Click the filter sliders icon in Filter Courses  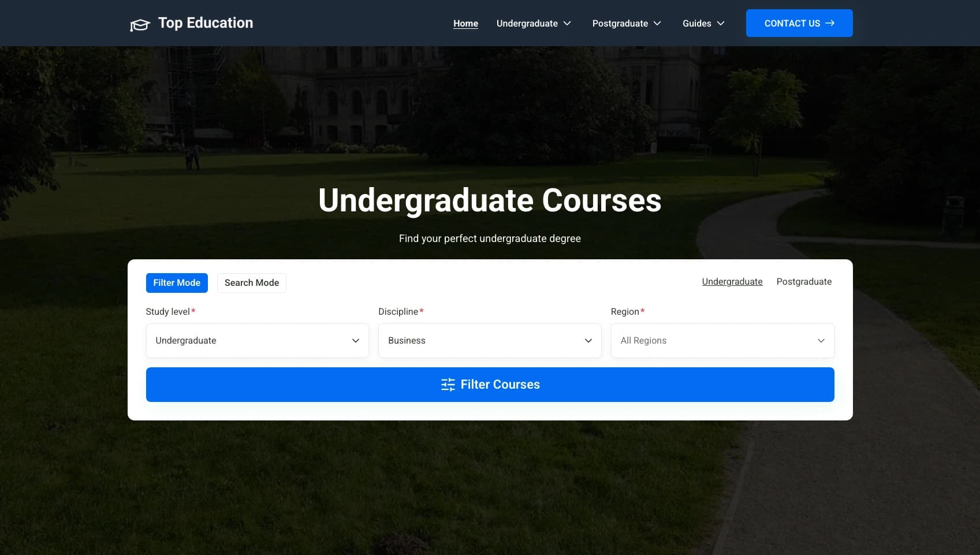(448, 384)
